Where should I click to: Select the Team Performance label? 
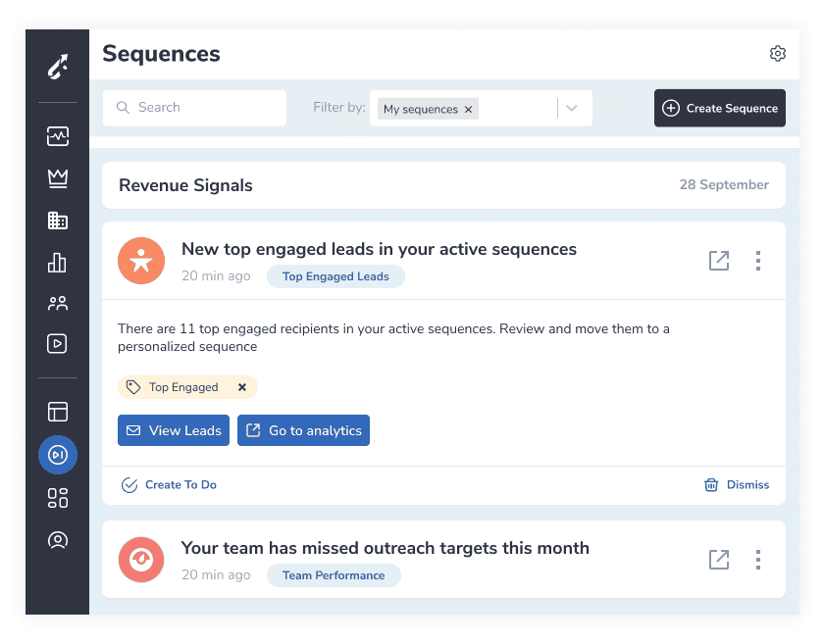(x=334, y=575)
